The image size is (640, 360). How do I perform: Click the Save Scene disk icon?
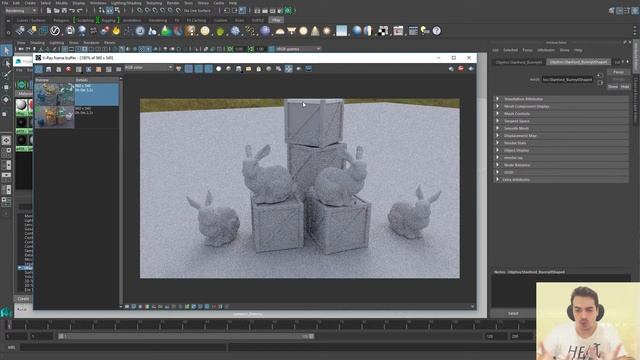click(x=64, y=11)
